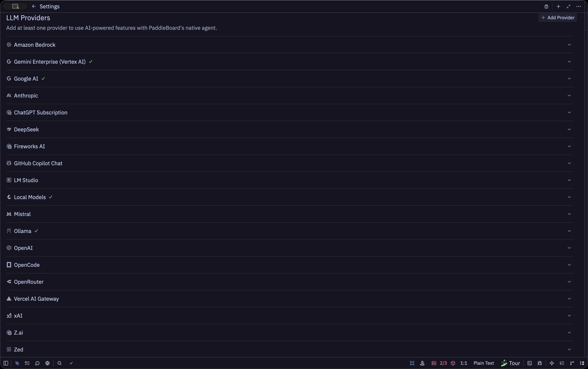Click the LM Studio label

point(26,180)
